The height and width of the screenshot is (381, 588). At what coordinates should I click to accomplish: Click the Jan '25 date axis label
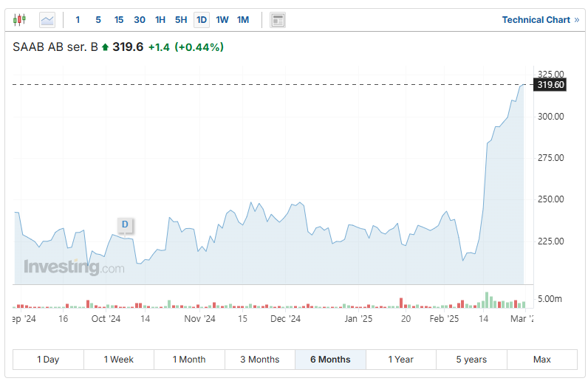358,319
